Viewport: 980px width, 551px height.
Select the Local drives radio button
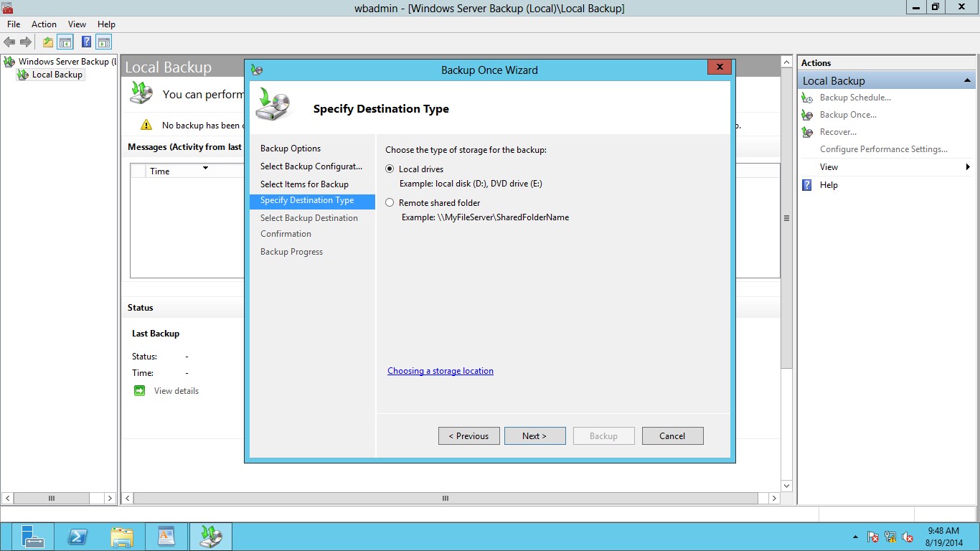(x=390, y=169)
